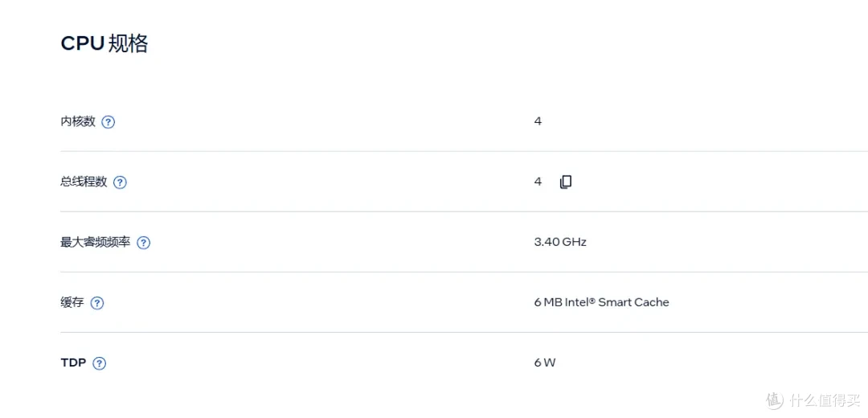This screenshot has width=868, height=418.
Task: Click the 6 MB Intel Smart Cache value
Action: (x=602, y=302)
